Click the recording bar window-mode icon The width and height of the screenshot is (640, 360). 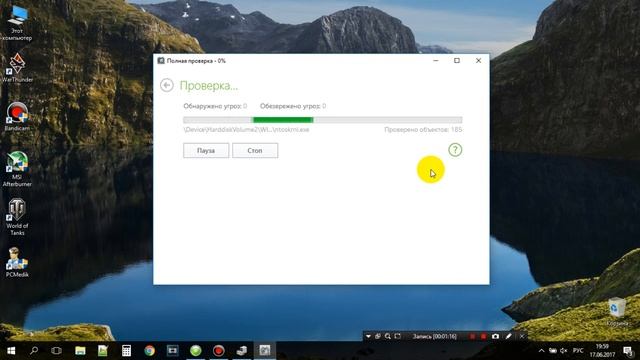point(378,336)
